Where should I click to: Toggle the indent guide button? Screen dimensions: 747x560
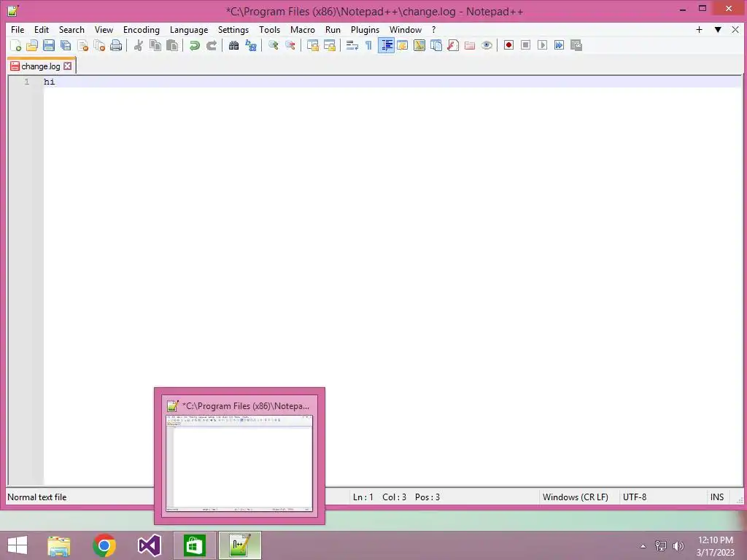pyautogui.click(x=386, y=45)
